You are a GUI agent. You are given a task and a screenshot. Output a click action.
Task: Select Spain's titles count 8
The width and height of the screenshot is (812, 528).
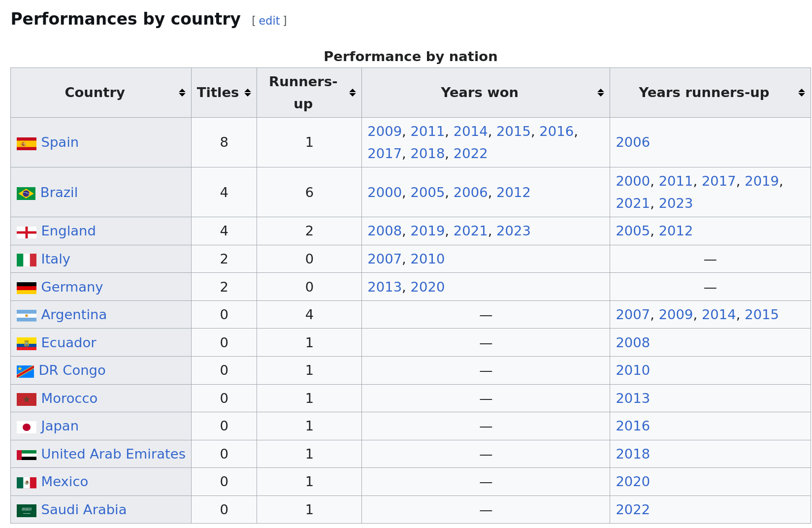(x=224, y=142)
